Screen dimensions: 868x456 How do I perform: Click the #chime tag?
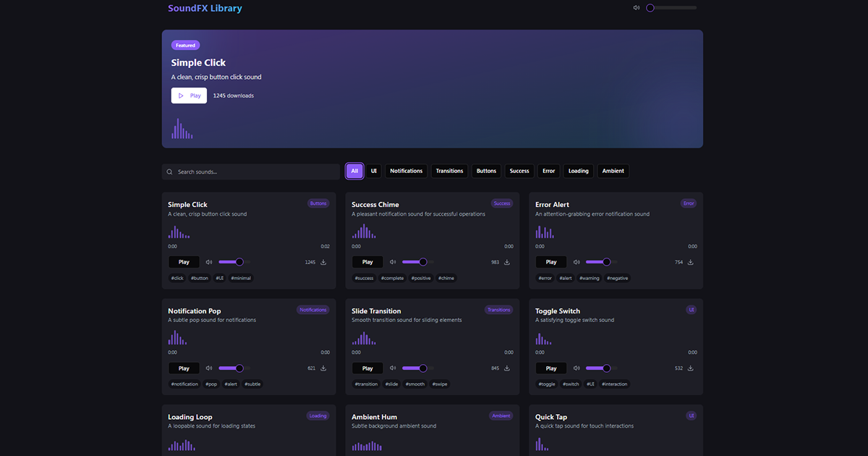coord(446,278)
